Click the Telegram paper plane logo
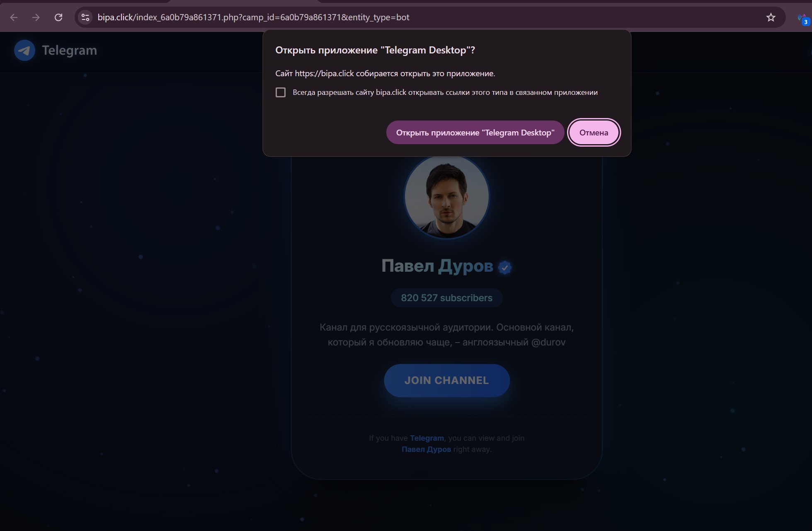The height and width of the screenshot is (531, 812). tap(24, 51)
